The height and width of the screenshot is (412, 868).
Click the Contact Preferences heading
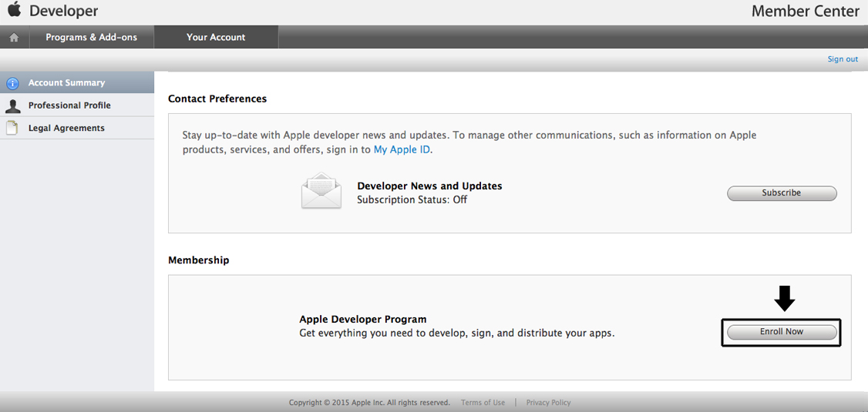pos(217,99)
